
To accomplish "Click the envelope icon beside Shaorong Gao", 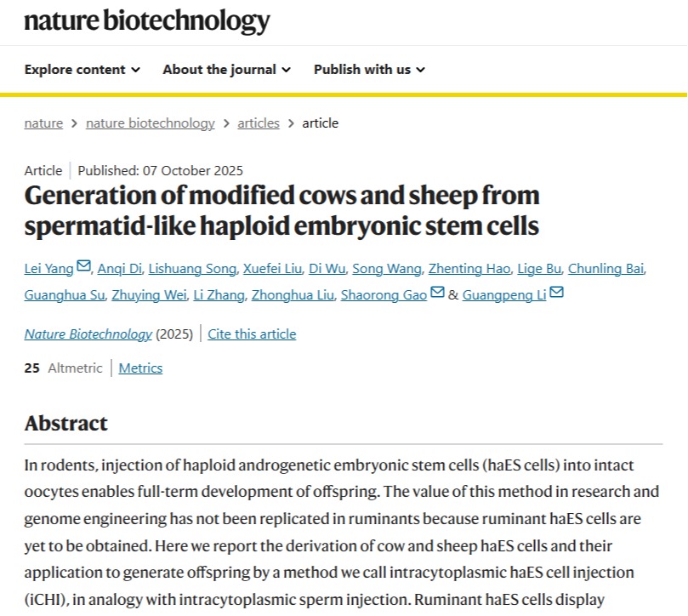I will point(437,294).
